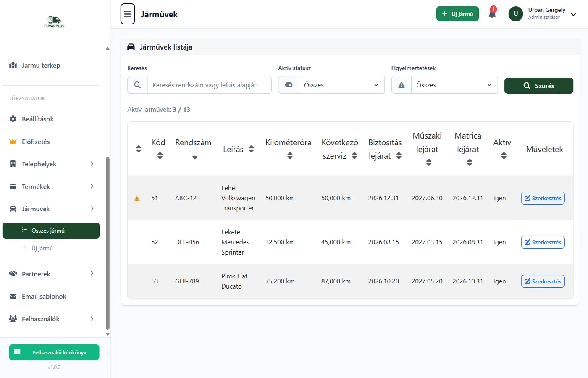Open the notifications bell icon
Screen dimensions: 588x378
pyautogui.click(x=492, y=14)
